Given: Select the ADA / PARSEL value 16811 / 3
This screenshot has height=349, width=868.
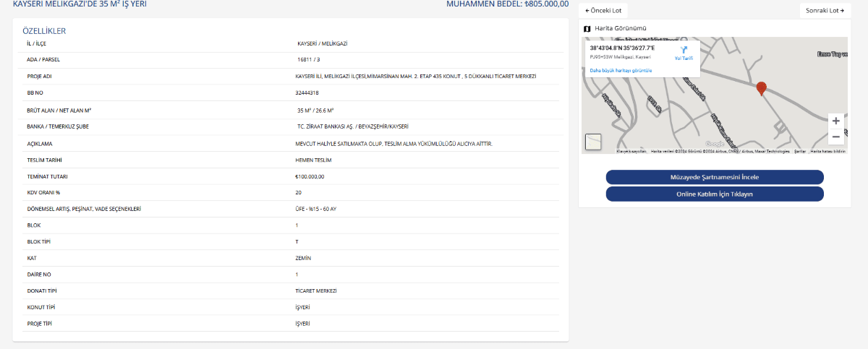Looking at the screenshot, I should point(308,59).
